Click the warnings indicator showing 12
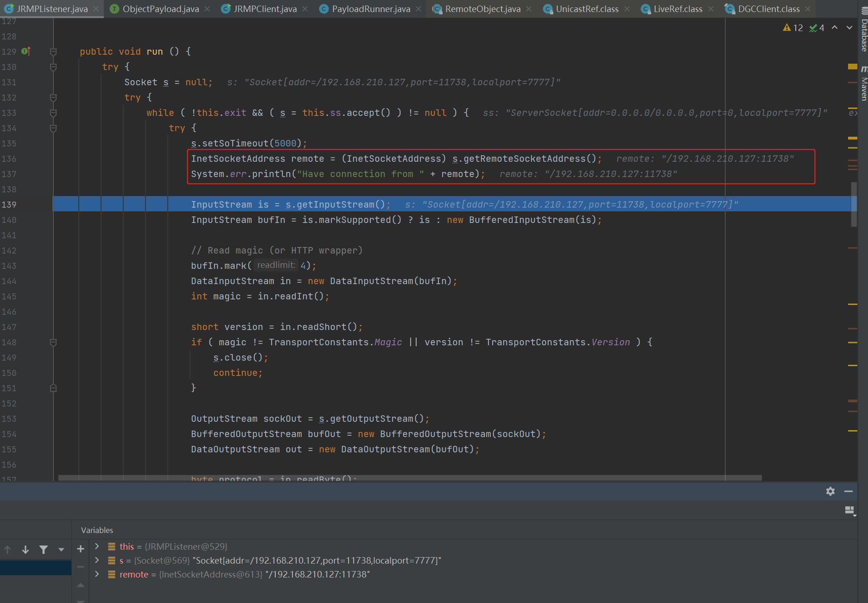Viewport: 868px width, 603px height. click(792, 28)
